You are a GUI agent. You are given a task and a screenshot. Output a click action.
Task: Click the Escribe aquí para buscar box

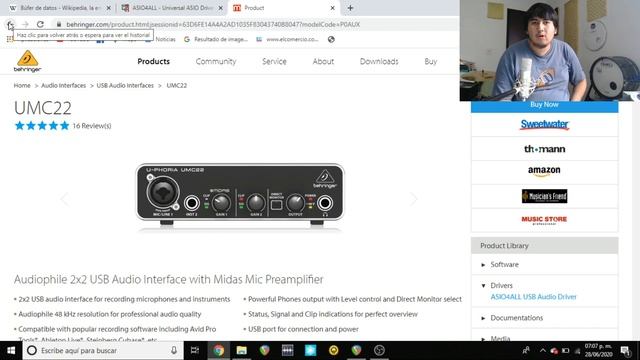coord(103,350)
